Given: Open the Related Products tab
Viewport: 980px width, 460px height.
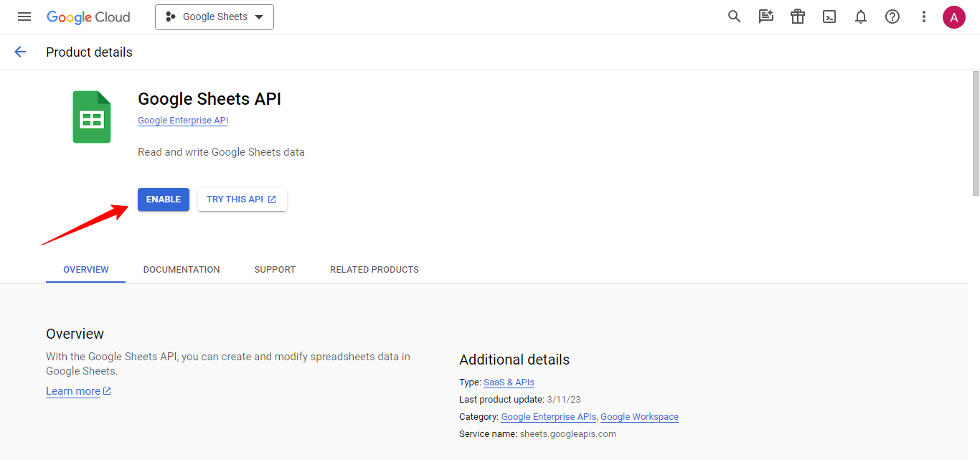Looking at the screenshot, I should (374, 270).
